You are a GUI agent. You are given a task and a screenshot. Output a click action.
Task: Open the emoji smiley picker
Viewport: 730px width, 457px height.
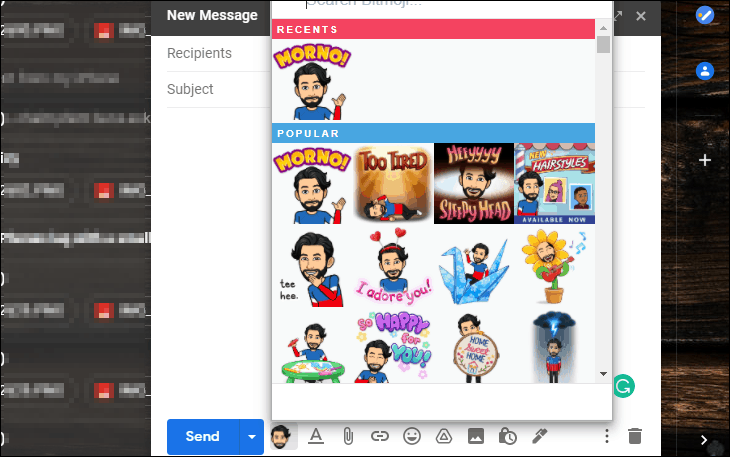[x=412, y=437]
